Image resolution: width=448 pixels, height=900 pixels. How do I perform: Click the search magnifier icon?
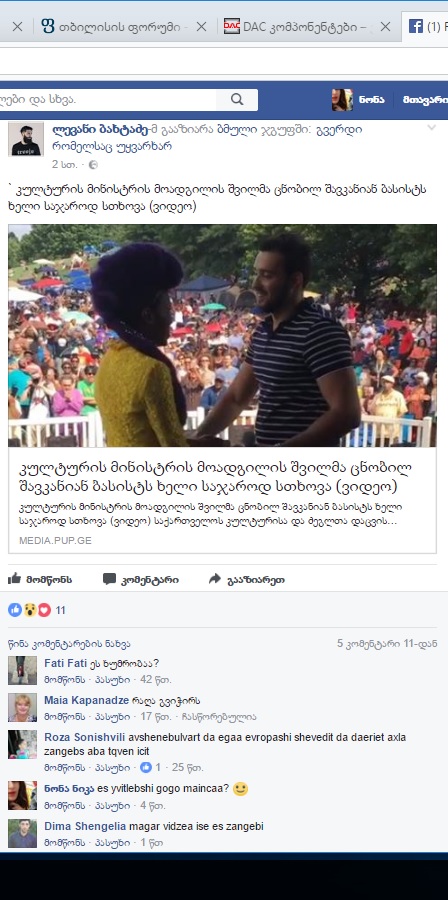(237, 99)
